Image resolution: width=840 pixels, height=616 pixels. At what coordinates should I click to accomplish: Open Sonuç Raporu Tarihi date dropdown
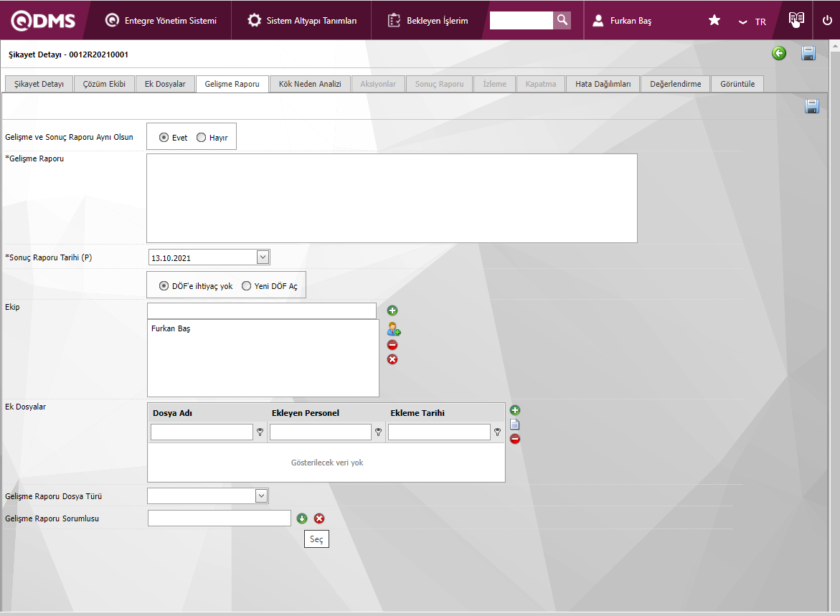point(263,257)
